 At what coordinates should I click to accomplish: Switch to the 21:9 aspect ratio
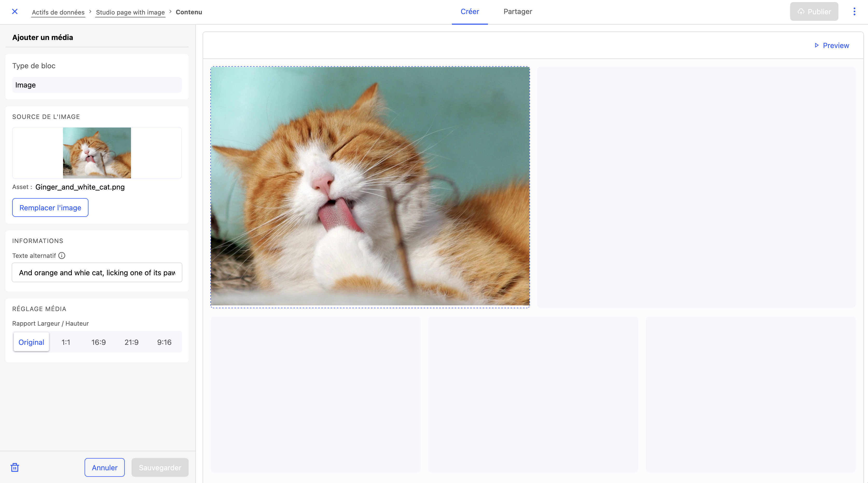132,342
